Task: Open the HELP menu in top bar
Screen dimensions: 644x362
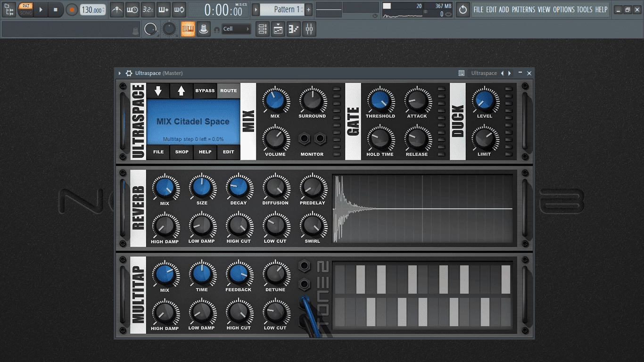Action: click(x=601, y=9)
